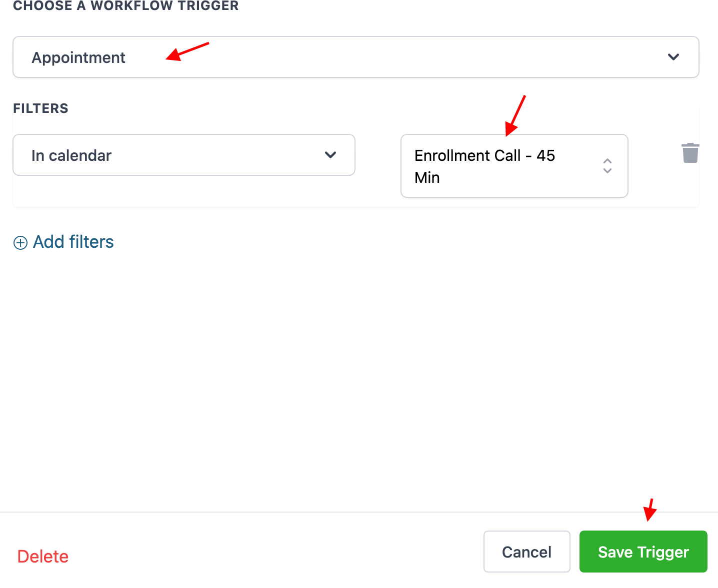This screenshot has height=588, width=718.
Task: Click the Delete link
Action: pyautogui.click(x=42, y=556)
